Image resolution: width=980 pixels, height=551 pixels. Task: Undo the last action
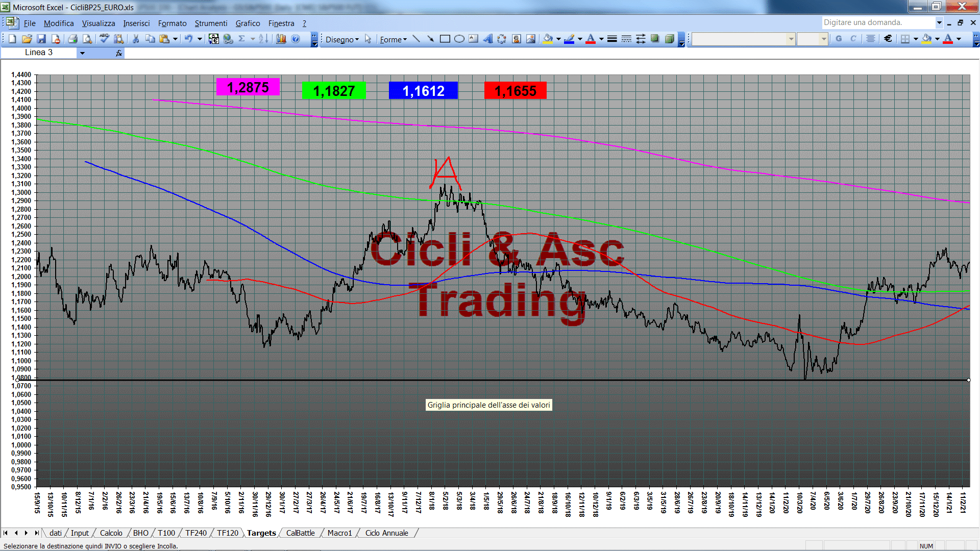pos(189,39)
